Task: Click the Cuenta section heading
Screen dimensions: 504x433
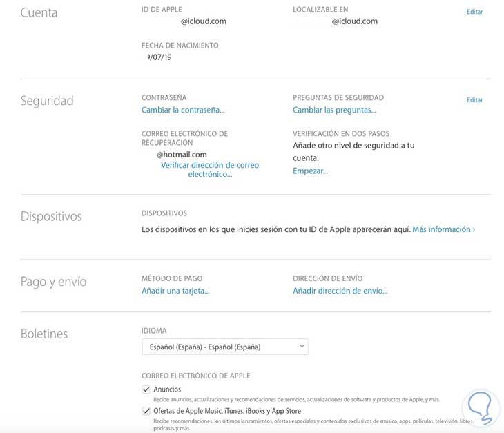Action: (39, 12)
